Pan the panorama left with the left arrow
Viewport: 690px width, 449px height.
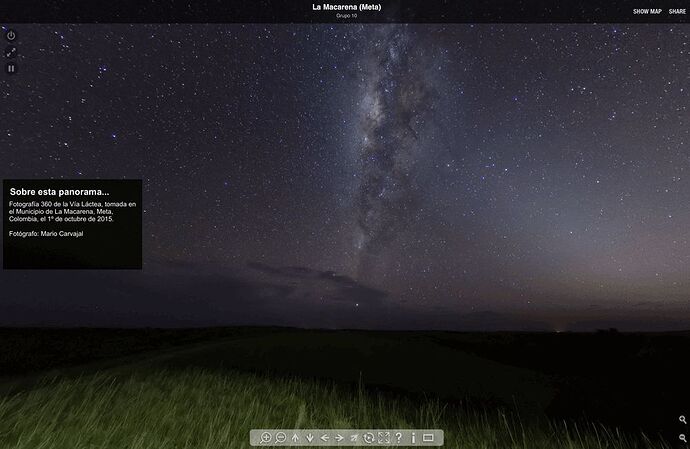click(x=325, y=438)
